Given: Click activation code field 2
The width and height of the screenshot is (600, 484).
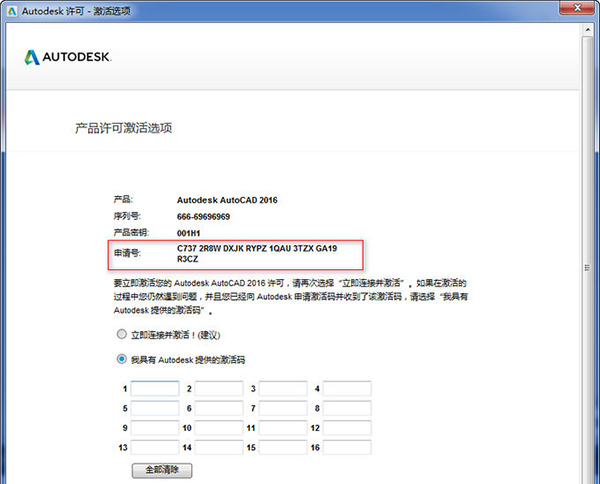Looking at the screenshot, I should [219, 388].
